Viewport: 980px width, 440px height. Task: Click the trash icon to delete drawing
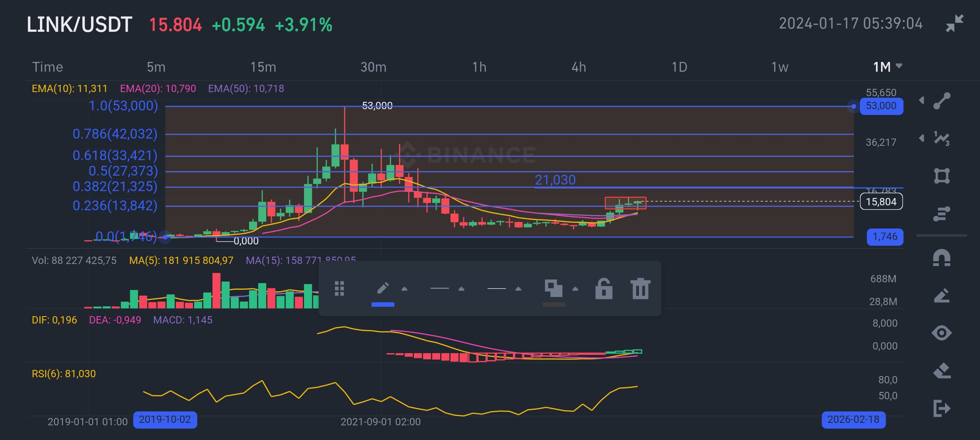[640, 289]
